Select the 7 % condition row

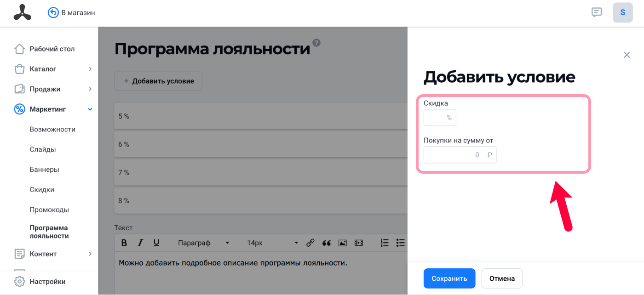click(261, 172)
